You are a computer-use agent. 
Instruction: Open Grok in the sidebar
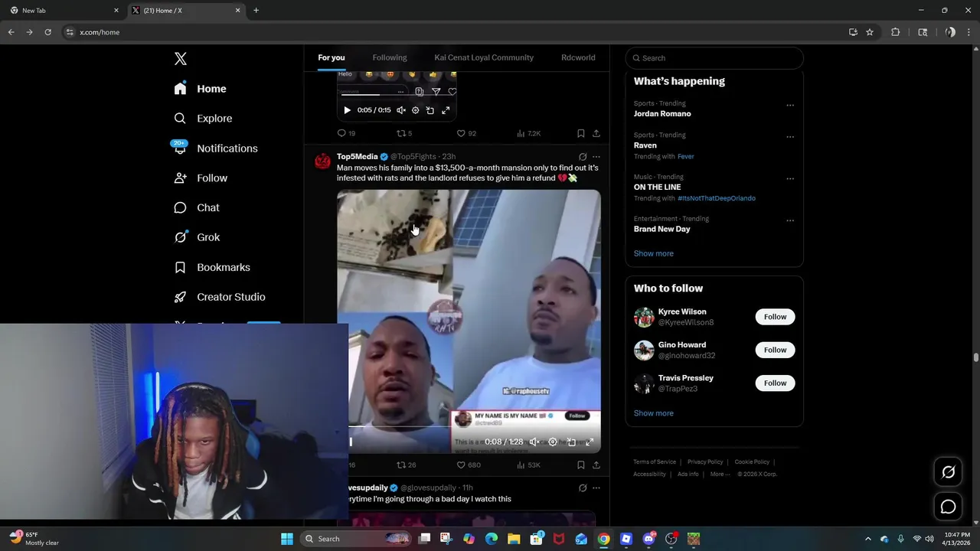click(197, 237)
